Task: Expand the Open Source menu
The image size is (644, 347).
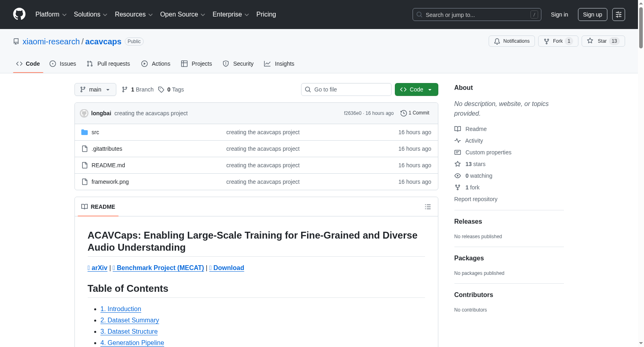Action: coord(183,15)
